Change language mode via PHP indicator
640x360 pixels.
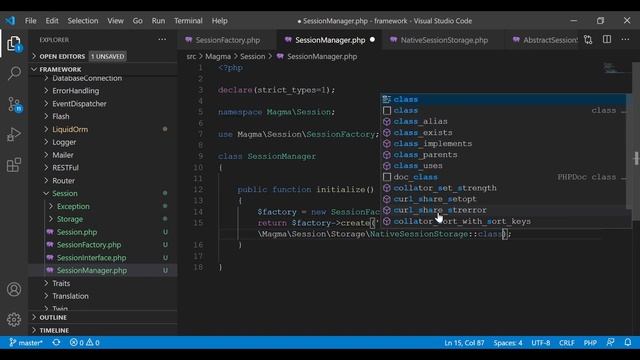590,342
